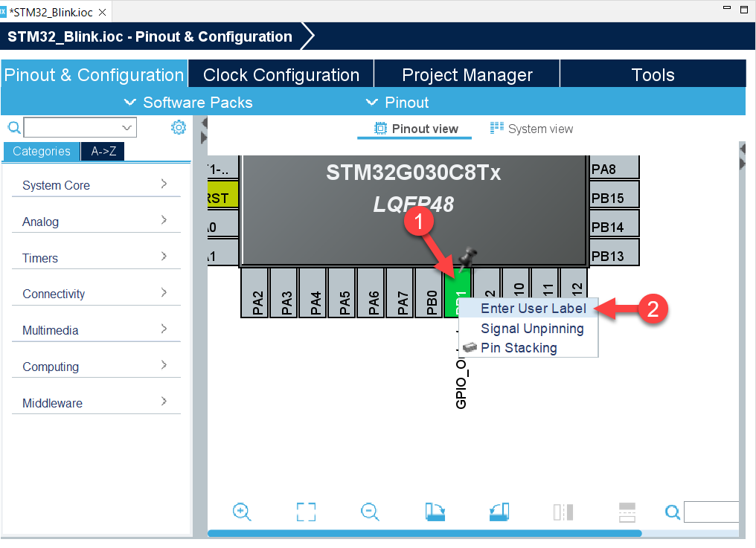This screenshot has height=548, width=756.
Task: Expand the Analog category
Action: tap(96, 222)
